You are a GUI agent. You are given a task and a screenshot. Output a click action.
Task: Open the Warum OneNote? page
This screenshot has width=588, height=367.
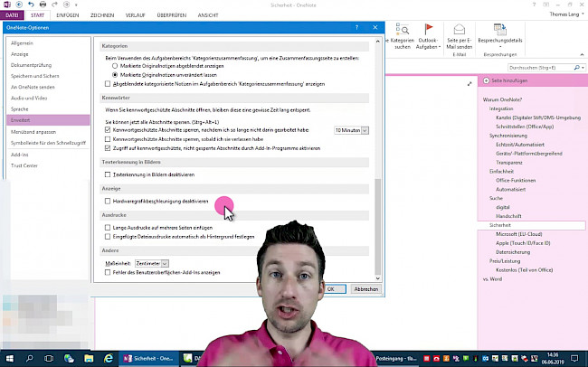tap(502, 99)
